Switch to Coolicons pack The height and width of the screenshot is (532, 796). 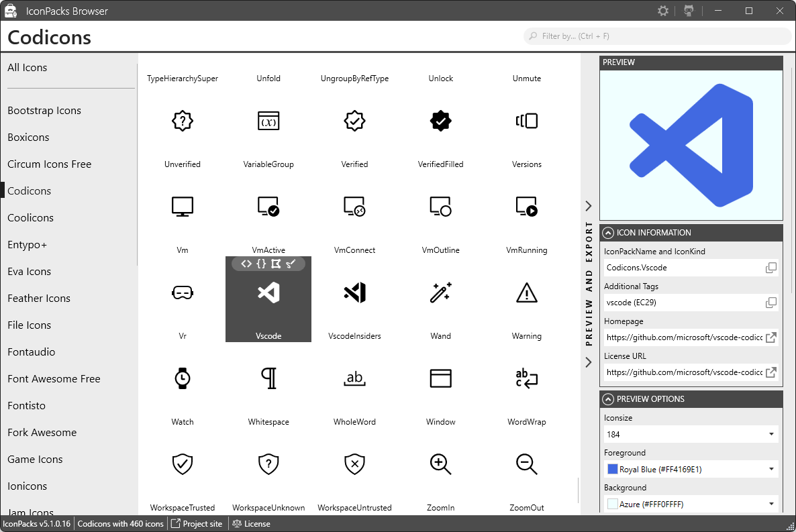[30, 218]
